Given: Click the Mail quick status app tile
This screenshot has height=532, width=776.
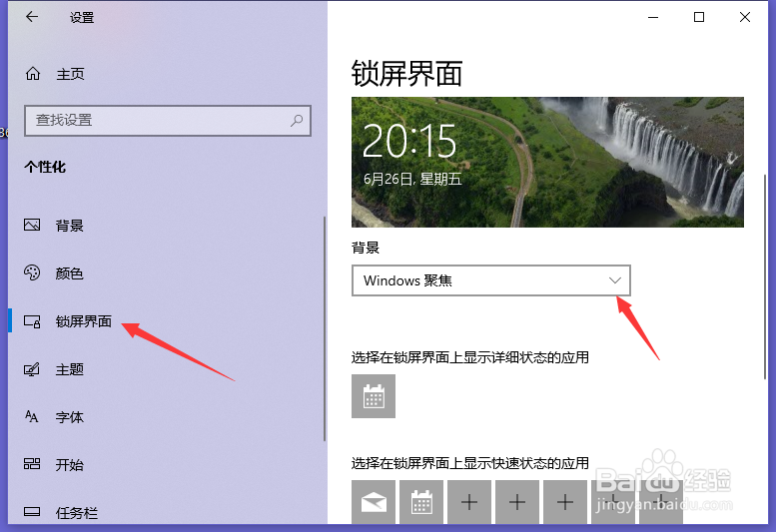Looking at the screenshot, I should tap(374, 502).
